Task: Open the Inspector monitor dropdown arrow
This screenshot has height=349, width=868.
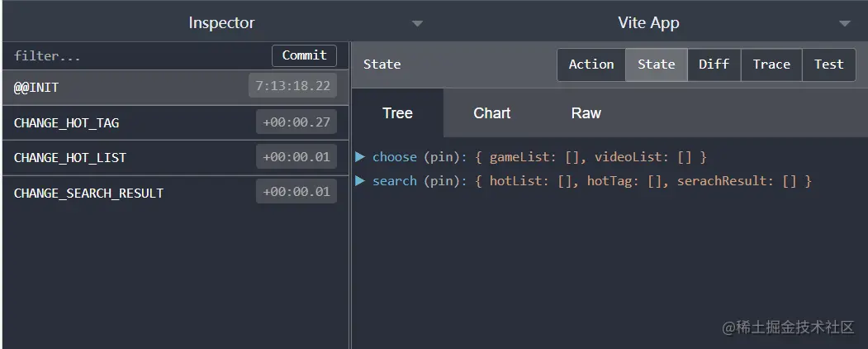Action: (x=417, y=23)
